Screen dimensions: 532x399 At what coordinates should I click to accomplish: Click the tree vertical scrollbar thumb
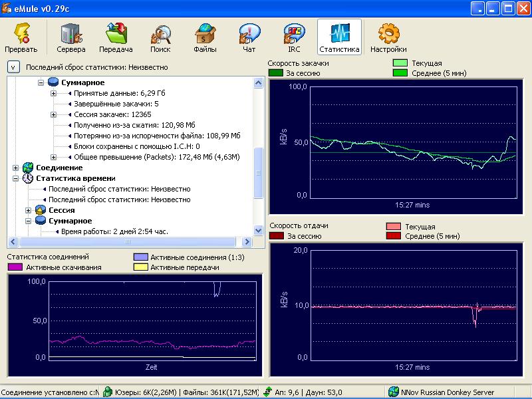[x=258, y=172]
